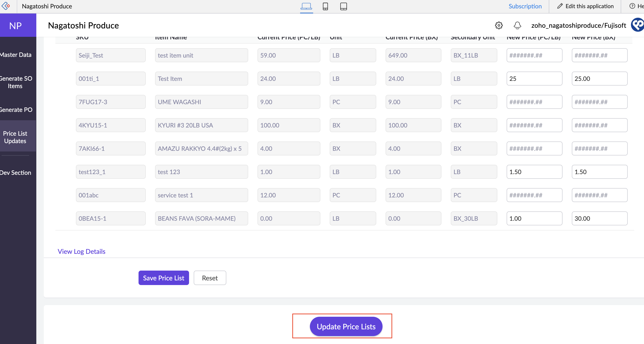Click the Reset button
644x344 pixels.
(210, 278)
